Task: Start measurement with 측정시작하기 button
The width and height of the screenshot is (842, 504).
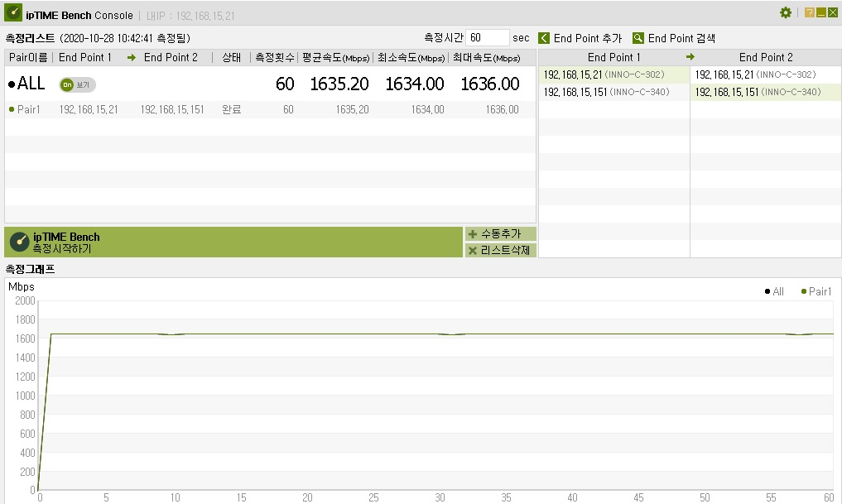Action: pos(233,242)
